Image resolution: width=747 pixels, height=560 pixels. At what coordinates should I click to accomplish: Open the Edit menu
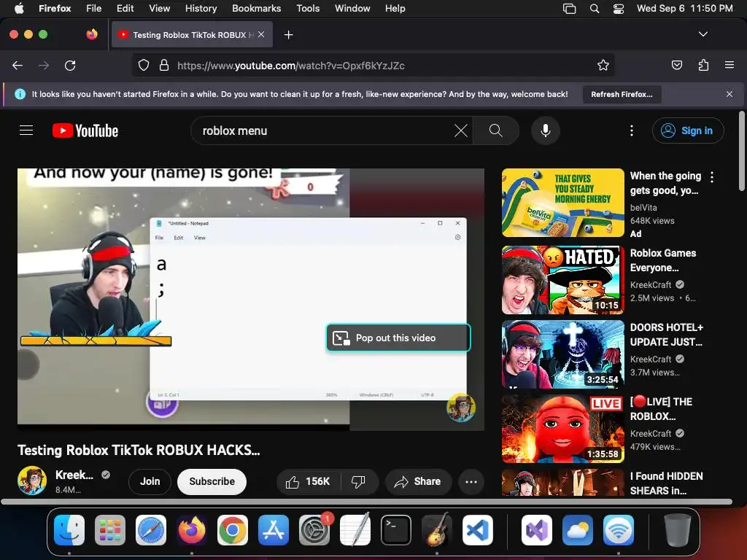(125, 8)
